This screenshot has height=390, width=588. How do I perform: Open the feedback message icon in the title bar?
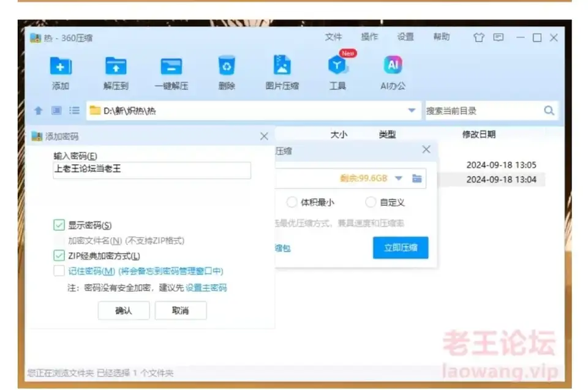(x=499, y=37)
